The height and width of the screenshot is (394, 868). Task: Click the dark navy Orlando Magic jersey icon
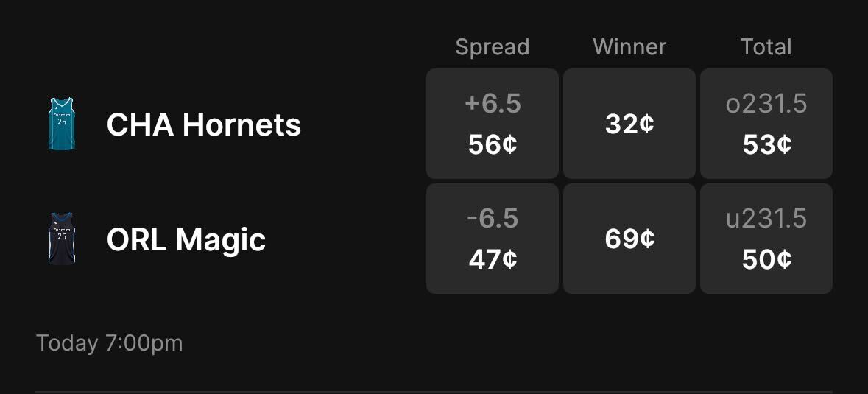tap(62, 239)
